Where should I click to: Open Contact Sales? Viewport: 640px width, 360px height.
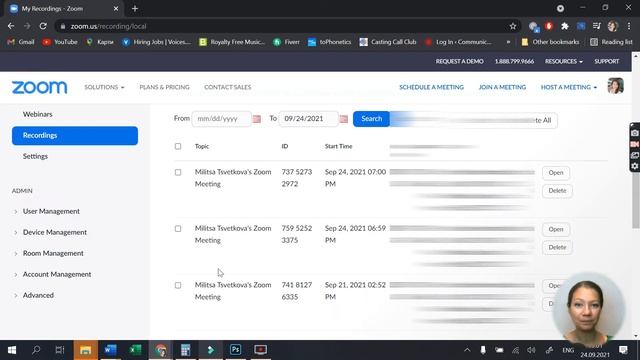click(x=228, y=87)
